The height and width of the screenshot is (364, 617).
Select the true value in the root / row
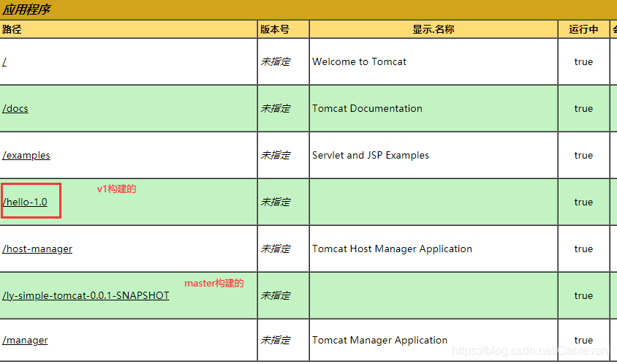point(583,62)
